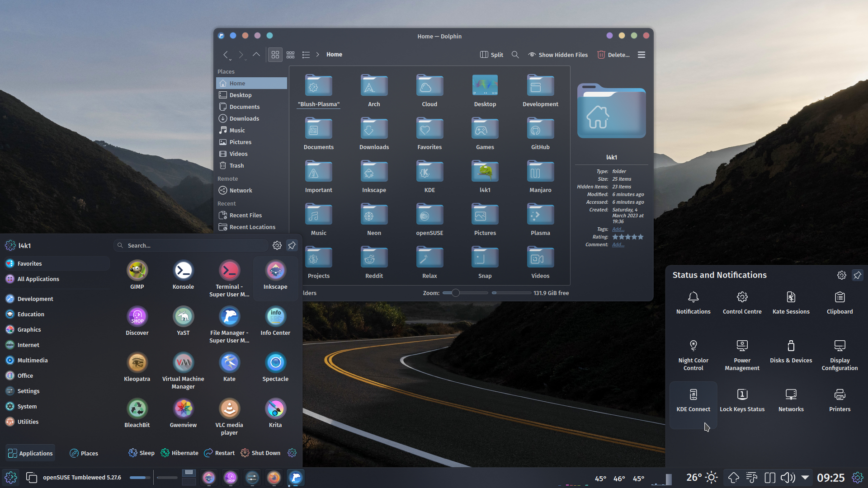Open Printers applet

tap(840, 400)
